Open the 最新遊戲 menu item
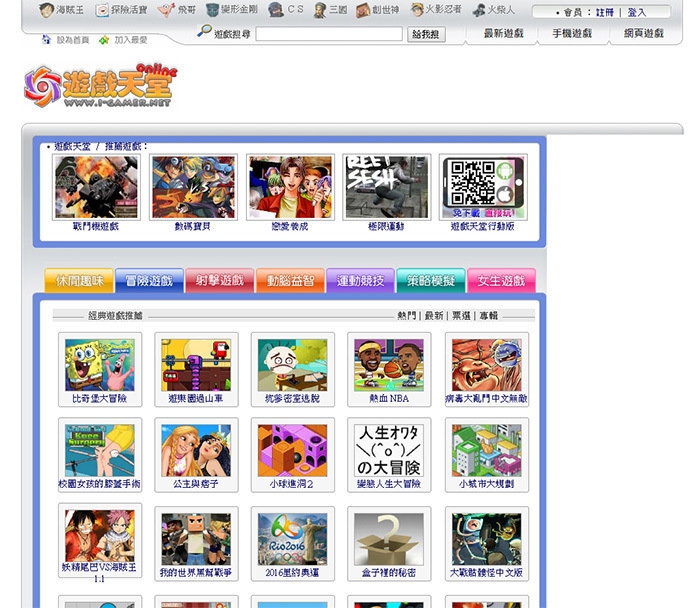The width and height of the screenshot is (700, 608). tap(503, 33)
